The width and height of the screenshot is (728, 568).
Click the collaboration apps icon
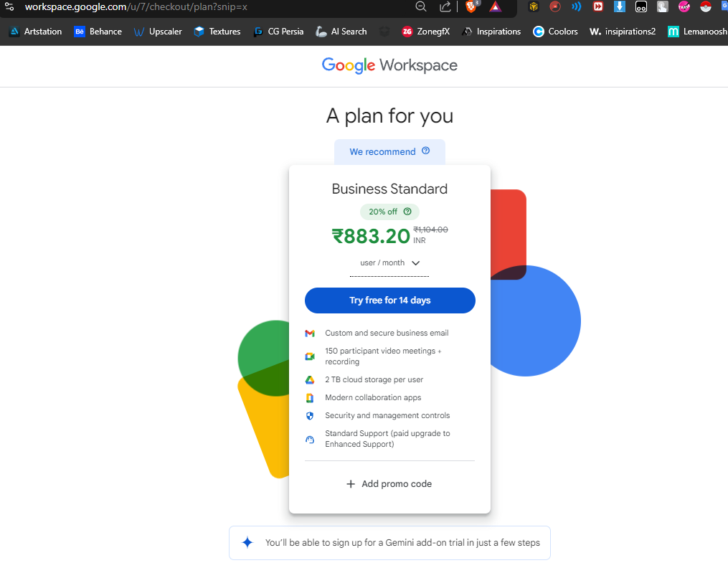pos(310,398)
